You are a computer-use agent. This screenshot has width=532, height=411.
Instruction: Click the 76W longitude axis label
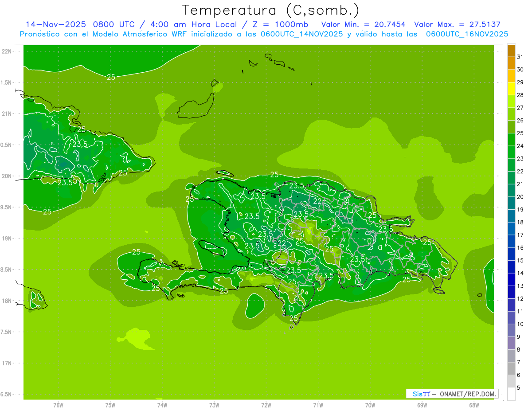(x=58, y=405)
